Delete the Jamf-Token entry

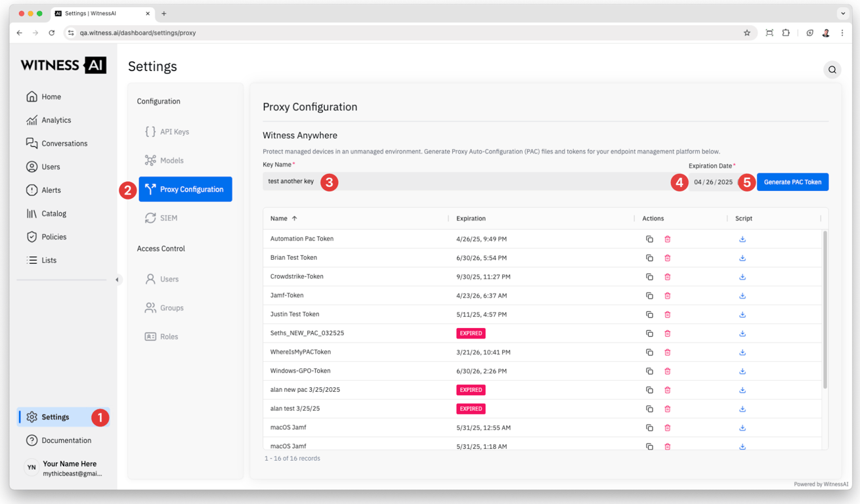tap(668, 296)
